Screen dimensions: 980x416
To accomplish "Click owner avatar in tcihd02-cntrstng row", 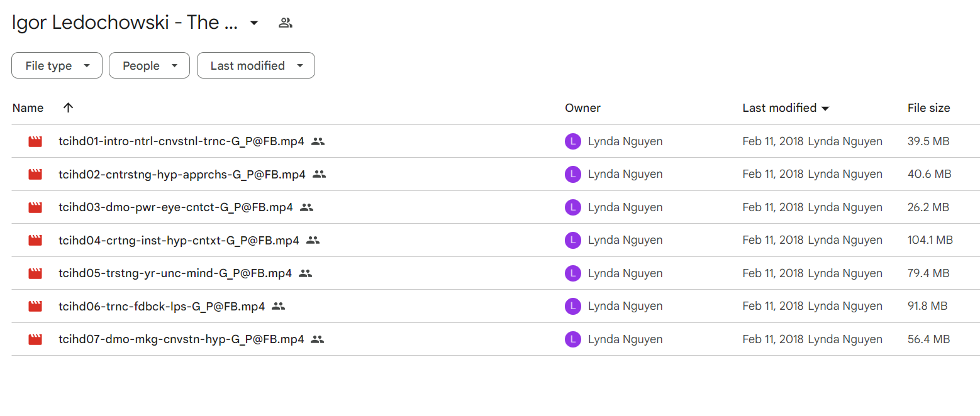I will pos(572,174).
